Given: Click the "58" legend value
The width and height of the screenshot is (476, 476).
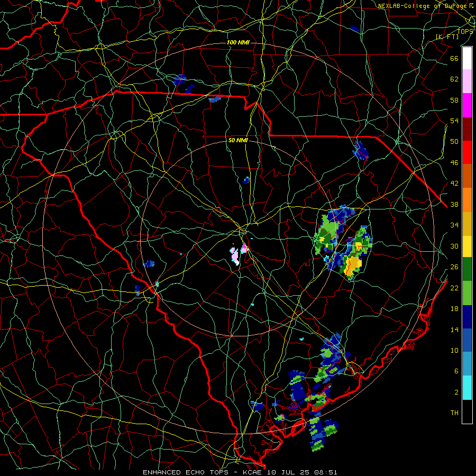Looking at the screenshot, I should [x=454, y=100].
